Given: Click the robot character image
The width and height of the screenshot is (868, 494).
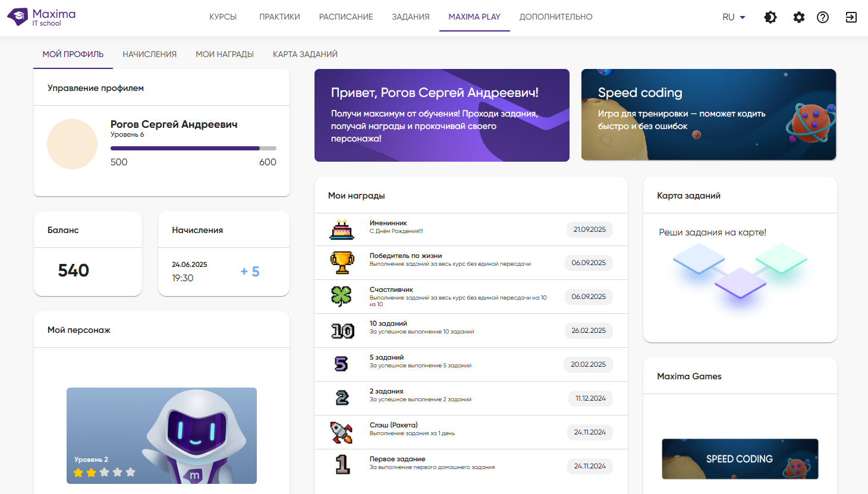Looking at the screenshot, I should 162,436.
